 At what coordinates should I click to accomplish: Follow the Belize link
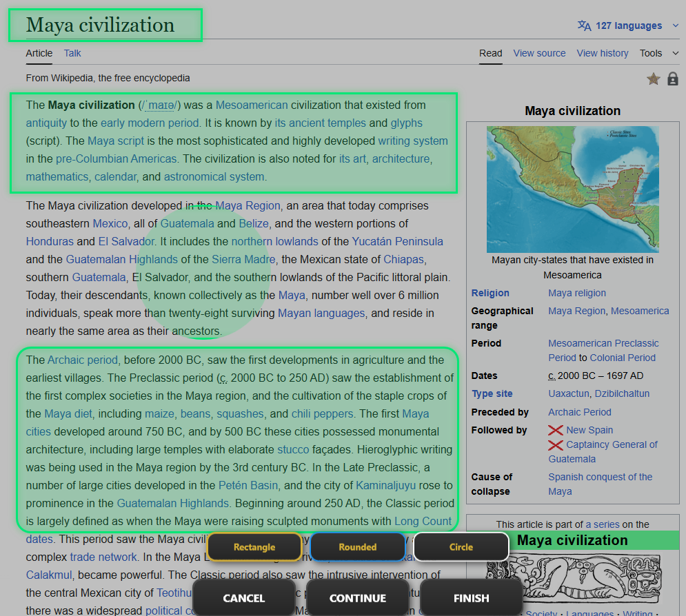(254, 224)
